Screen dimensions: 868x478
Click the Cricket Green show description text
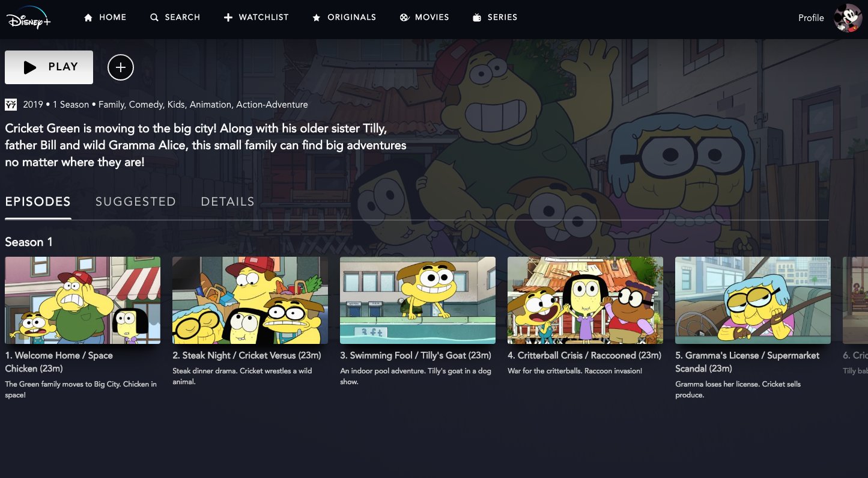pyautogui.click(x=205, y=146)
